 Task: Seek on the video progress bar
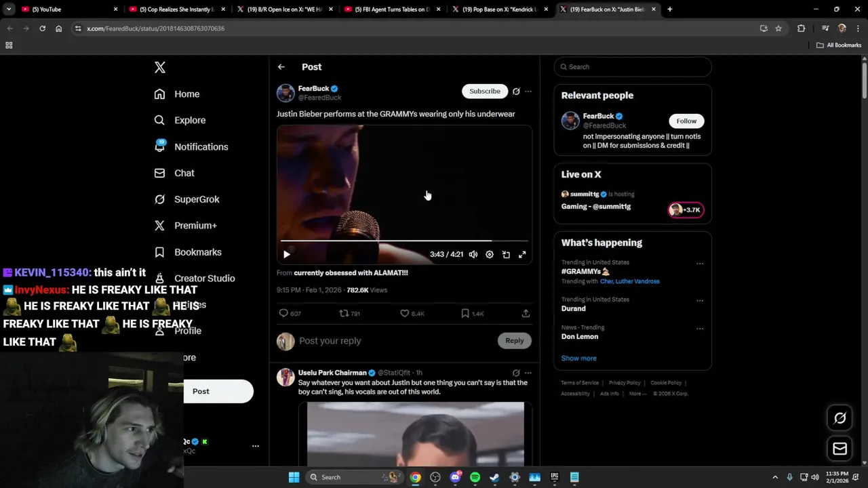coord(404,241)
